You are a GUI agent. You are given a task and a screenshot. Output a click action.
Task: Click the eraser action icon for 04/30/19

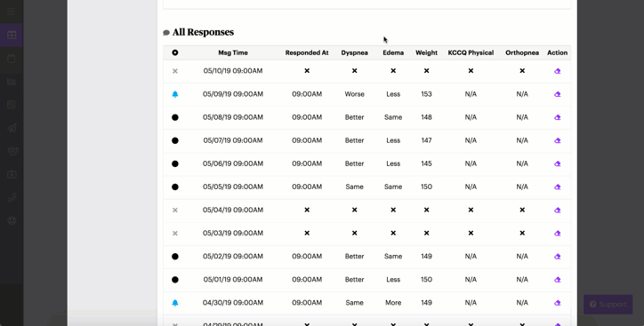coord(558,303)
